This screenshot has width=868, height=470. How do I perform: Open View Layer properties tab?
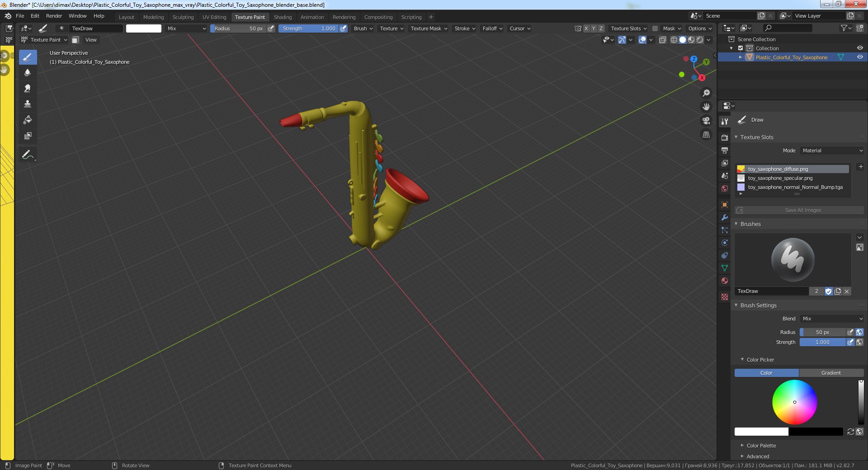pyautogui.click(x=725, y=163)
